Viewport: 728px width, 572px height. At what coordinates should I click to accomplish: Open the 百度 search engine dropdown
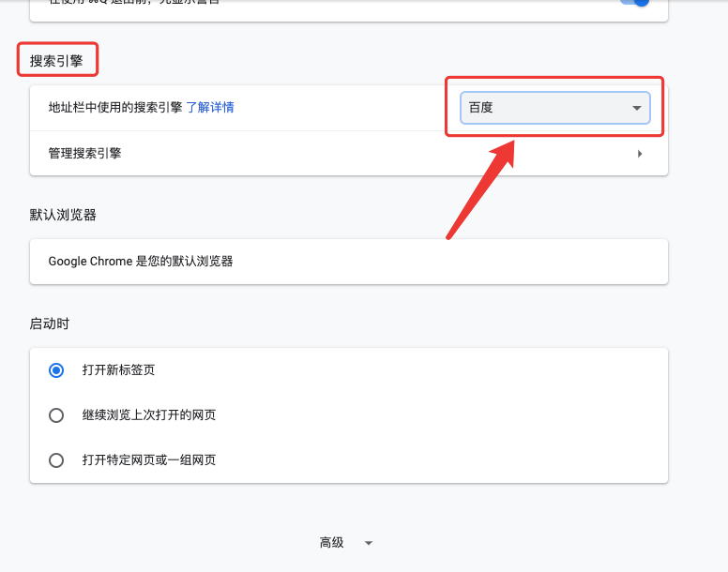tap(554, 108)
